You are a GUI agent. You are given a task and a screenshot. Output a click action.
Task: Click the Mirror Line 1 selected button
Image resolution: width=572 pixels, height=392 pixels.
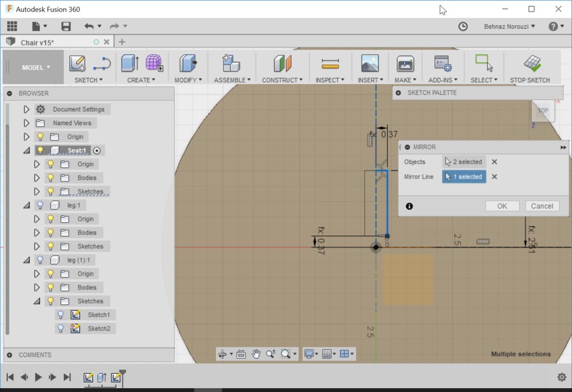(464, 177)
